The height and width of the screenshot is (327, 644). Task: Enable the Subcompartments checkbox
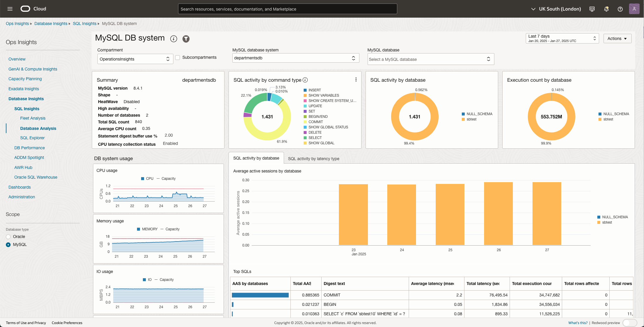178,57
